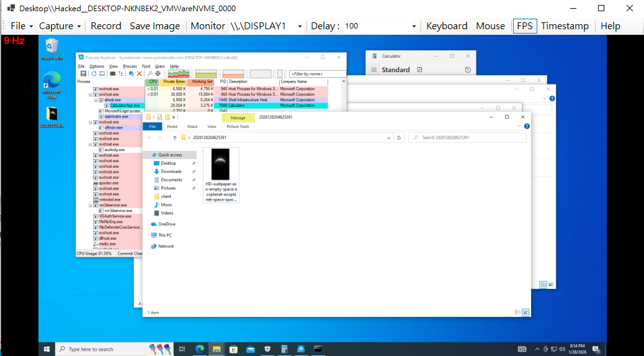This screenshot has height=356, width=644.
Task: Open the Delay value dropdown
Action: pos(414,26)
